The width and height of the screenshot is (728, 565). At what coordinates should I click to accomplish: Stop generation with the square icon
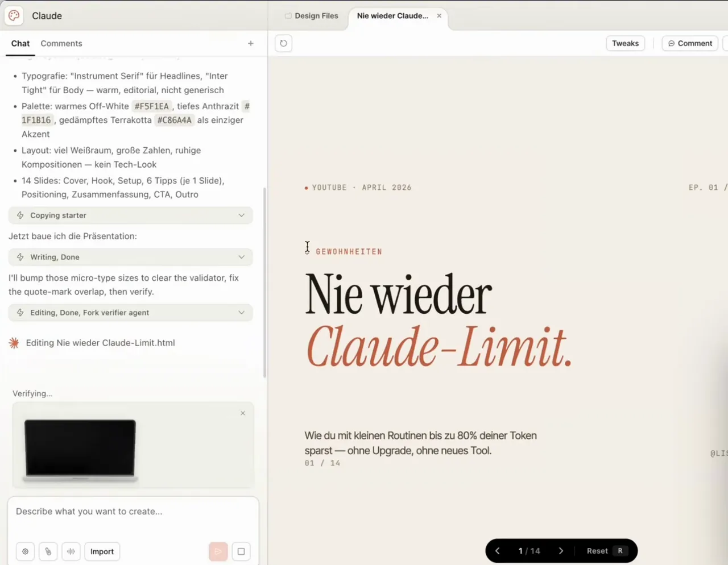coord(241,551)
